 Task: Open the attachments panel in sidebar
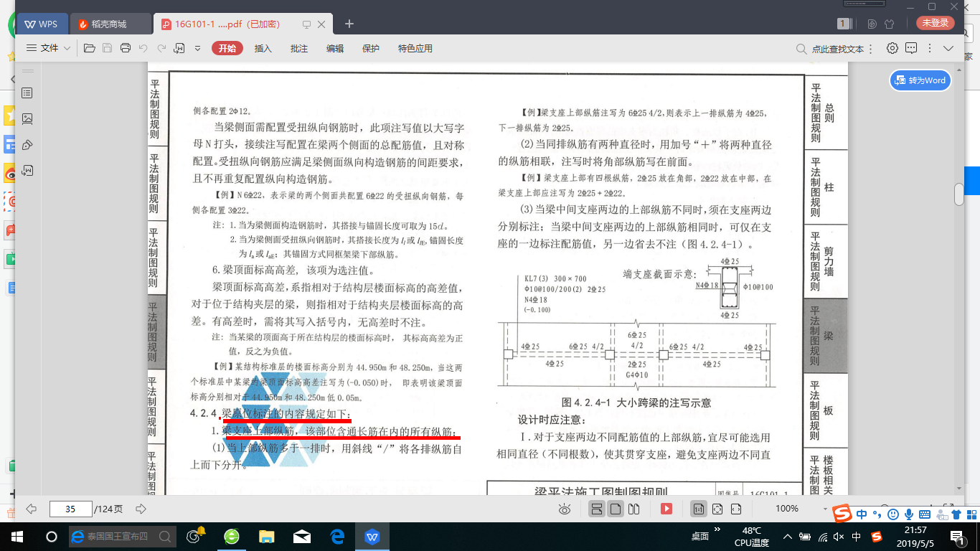[27, 170]
